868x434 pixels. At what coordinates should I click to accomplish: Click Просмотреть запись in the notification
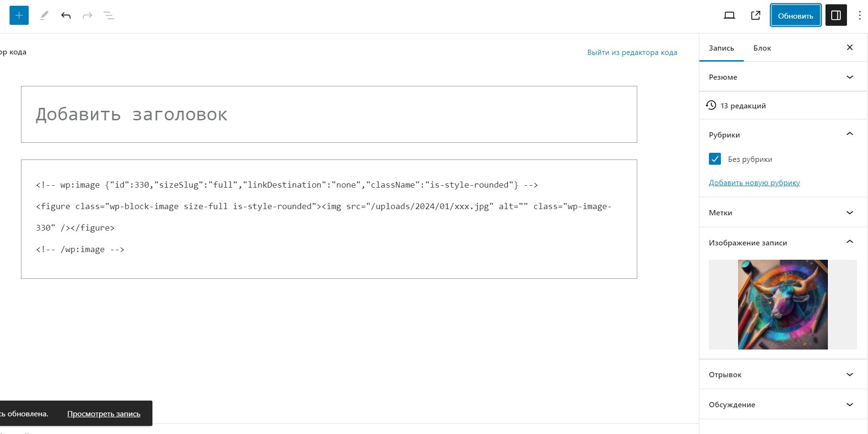[104, 413]
